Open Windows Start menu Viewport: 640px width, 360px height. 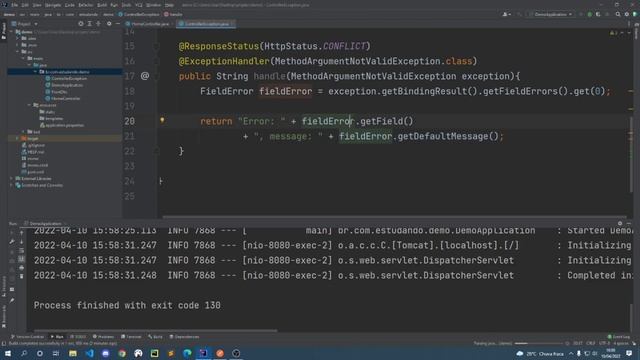point(8,353)
